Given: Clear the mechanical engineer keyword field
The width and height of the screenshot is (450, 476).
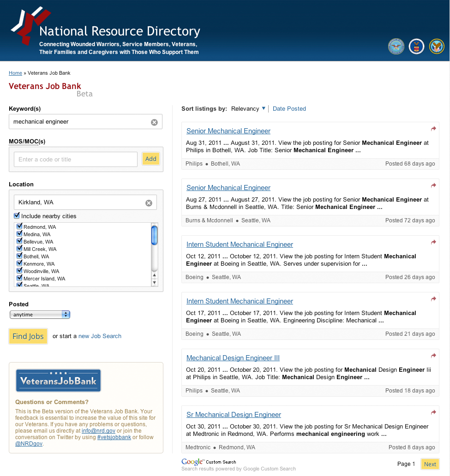Looking at the screenshot, I should 154,122.
